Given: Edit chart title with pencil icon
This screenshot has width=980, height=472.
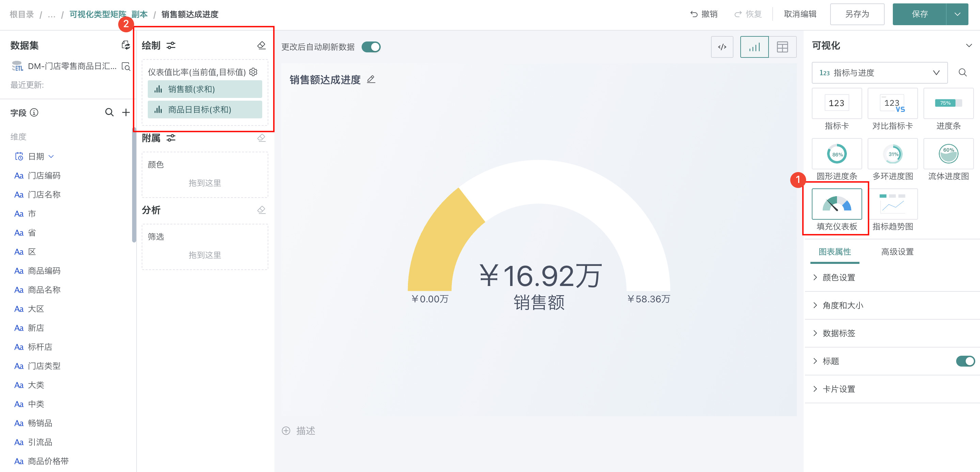Looking at the screenshot, I should pyautogui.click(x=371, y=79).
